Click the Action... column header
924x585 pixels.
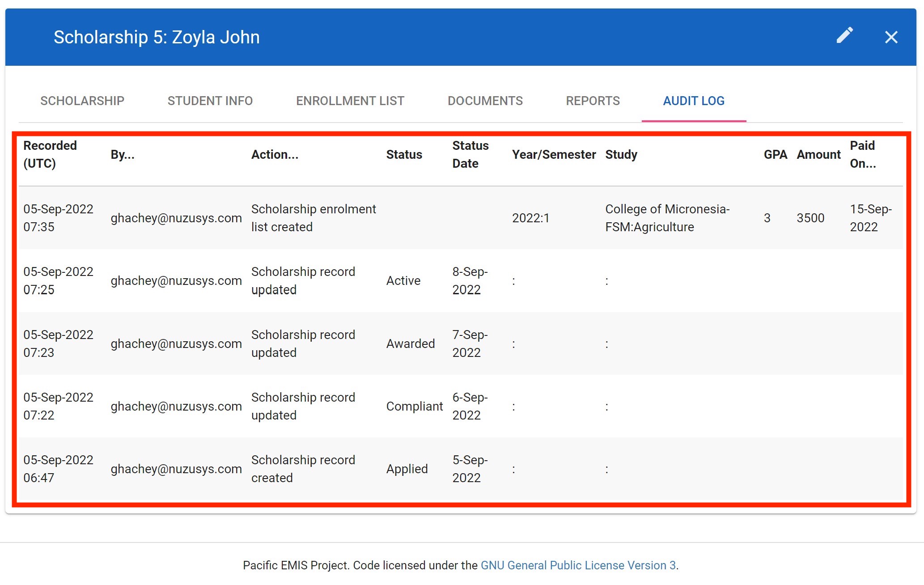[x=275, y=155]
